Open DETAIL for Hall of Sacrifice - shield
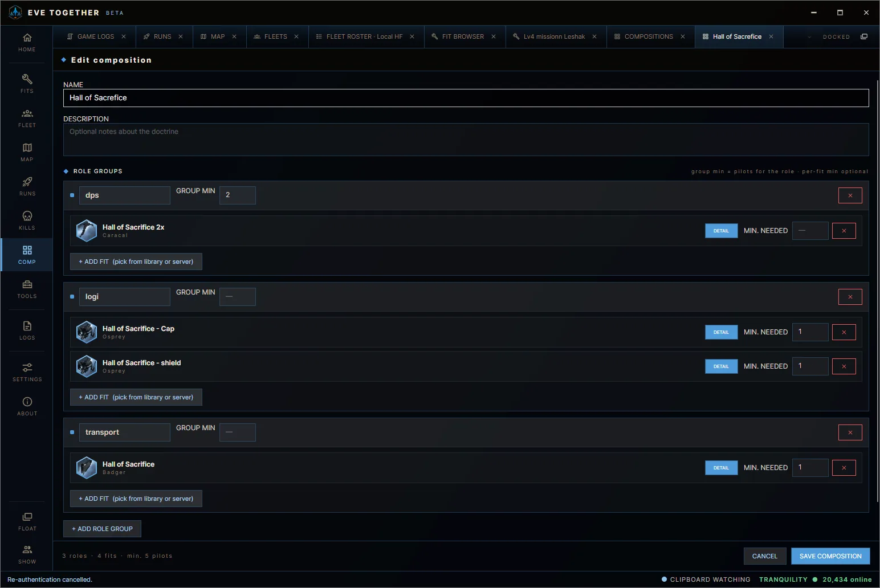 [x=721, y=366]
